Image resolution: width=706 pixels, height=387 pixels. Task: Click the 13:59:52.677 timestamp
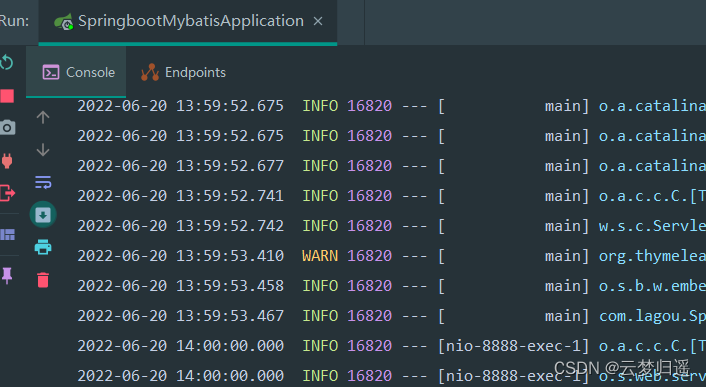pyautogui.click(x=230, y=166)
